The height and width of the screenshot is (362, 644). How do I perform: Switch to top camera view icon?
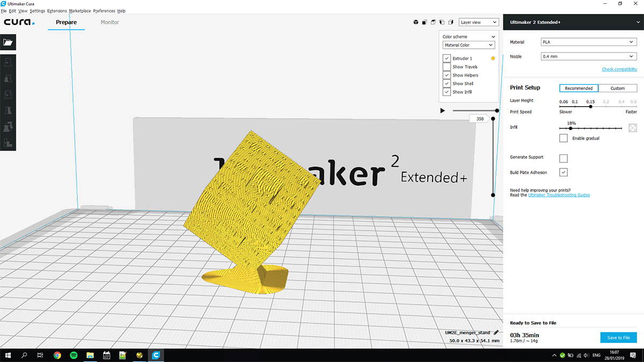pos(434,23)
